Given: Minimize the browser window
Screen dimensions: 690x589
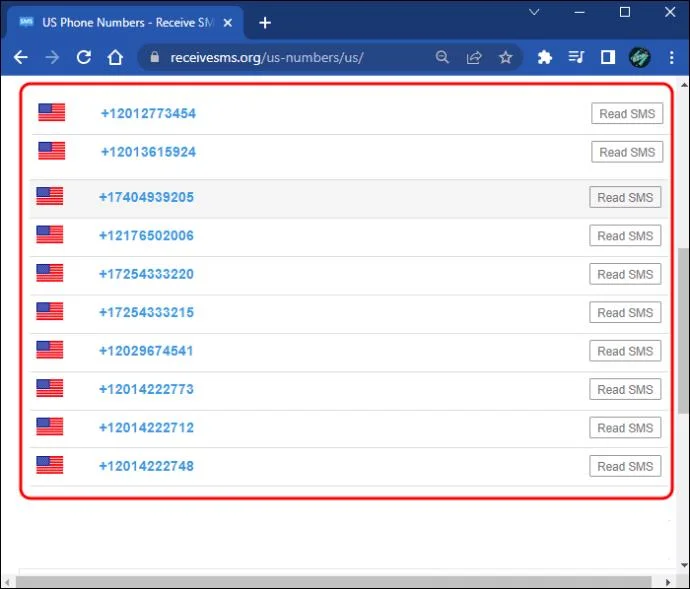Looking at the screenshot, I should (x=579, y=12).
